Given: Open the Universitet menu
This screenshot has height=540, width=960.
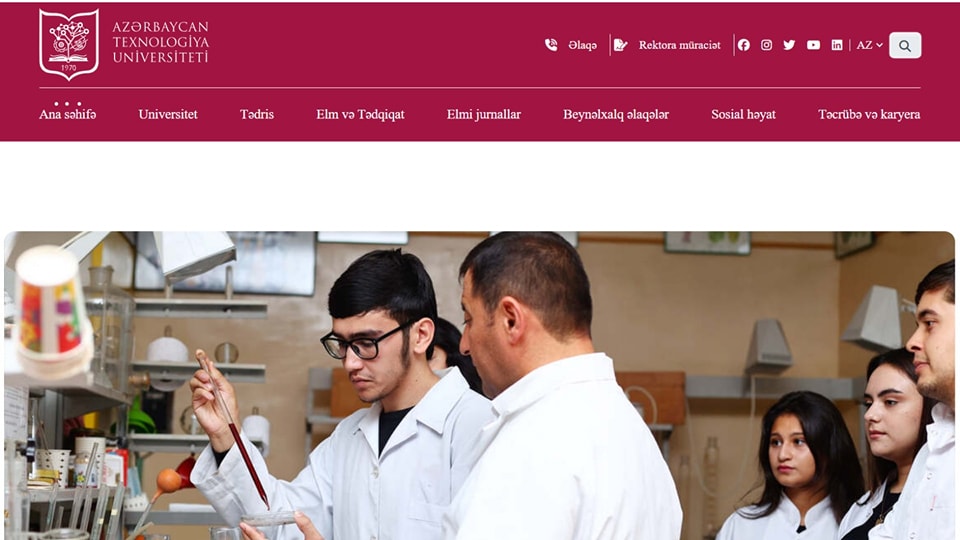Looking at the screenshot, I should click(x=168, y=114).
